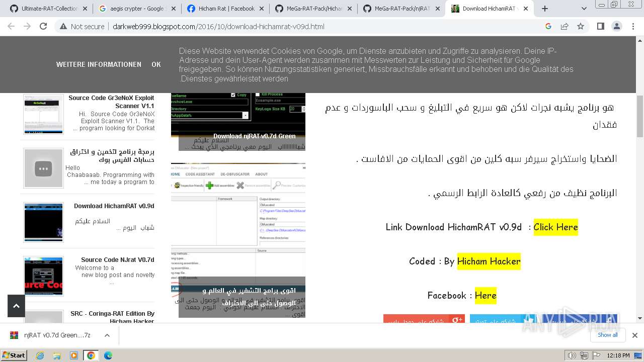Screen dimensions: 644x362
Task: Go back to the previous page
Action: (x=12, y=26)
